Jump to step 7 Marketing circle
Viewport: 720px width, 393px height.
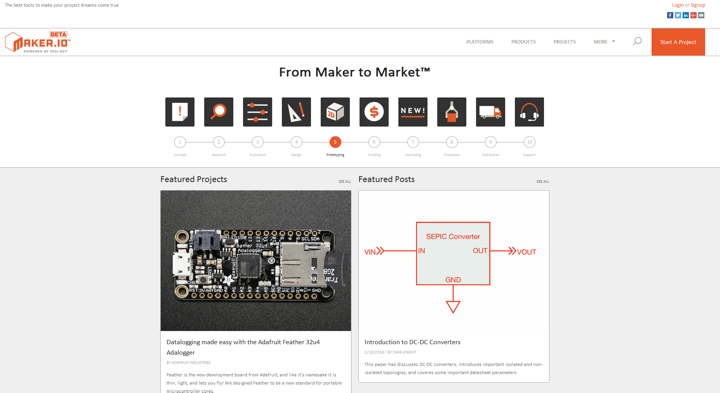413,142
